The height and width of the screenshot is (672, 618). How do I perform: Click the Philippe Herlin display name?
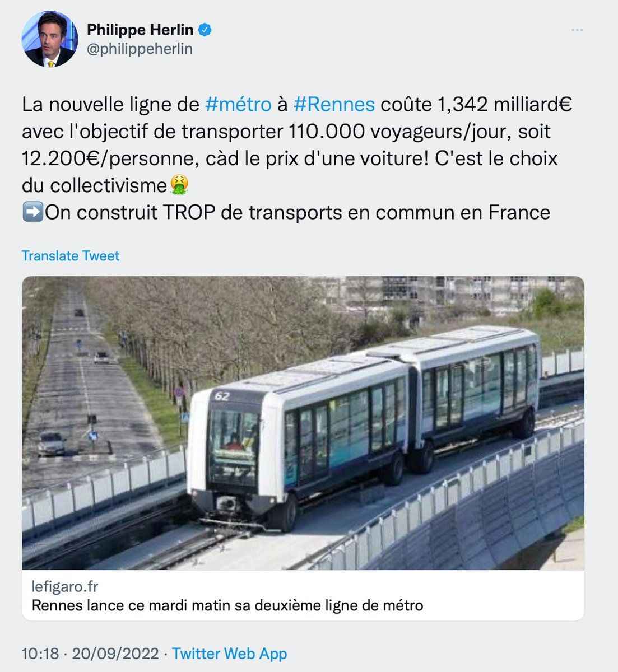click(140, 30)
